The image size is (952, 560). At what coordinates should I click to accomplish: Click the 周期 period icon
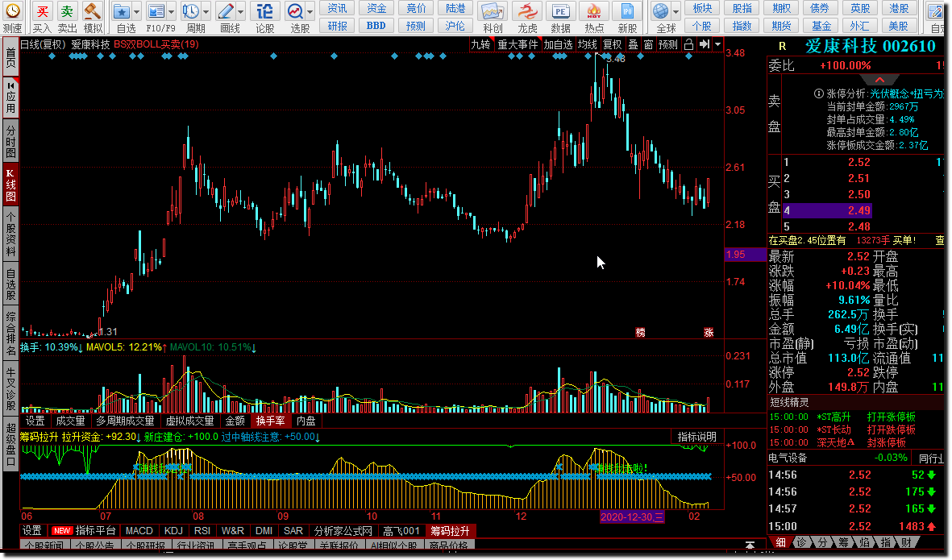(191, 11)
